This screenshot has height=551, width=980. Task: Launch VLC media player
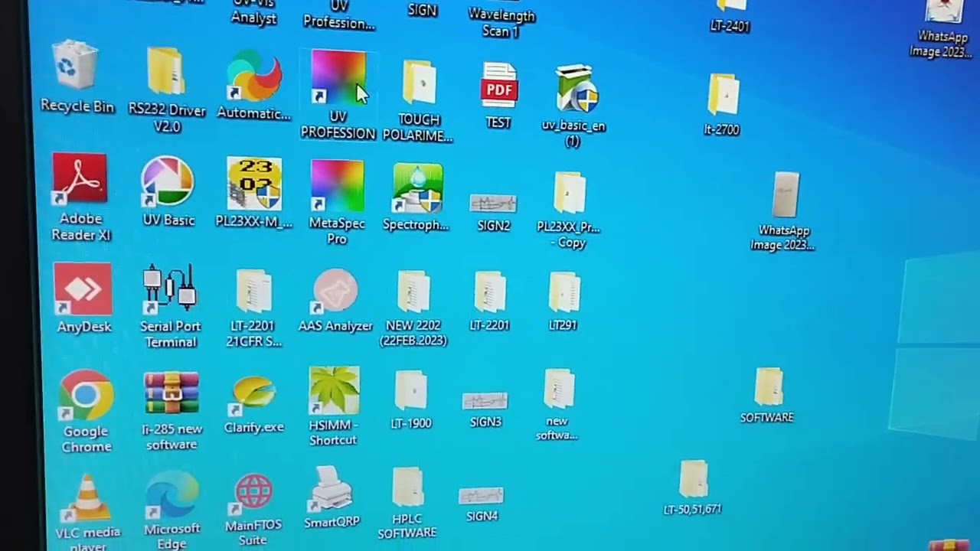(87, 498)
